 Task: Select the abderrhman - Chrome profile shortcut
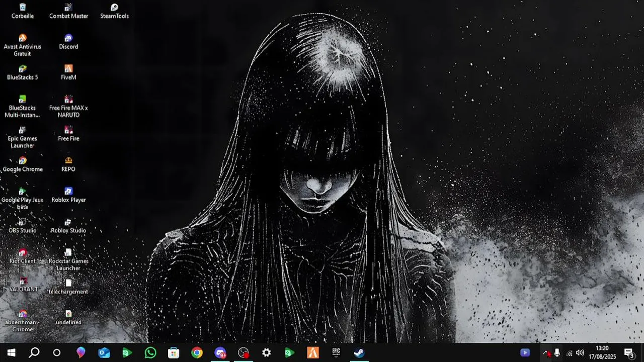pos(23,321)
